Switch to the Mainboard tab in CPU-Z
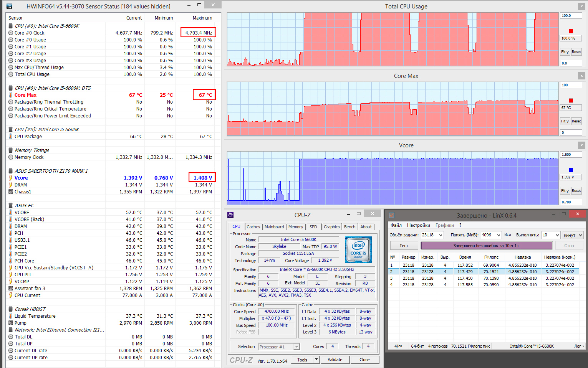The width and height of the screenshot is (588, 368). pos(274,227)
